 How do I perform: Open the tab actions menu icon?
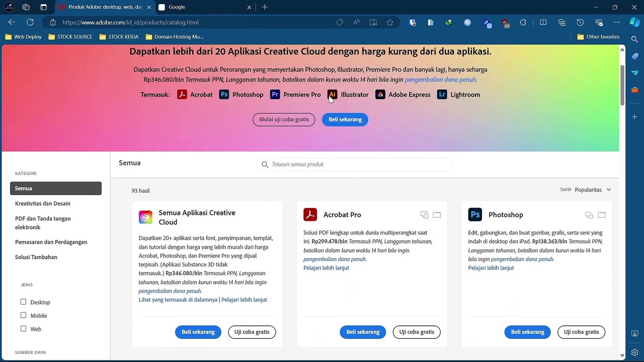pyautogui.click(x=43, y=7)
